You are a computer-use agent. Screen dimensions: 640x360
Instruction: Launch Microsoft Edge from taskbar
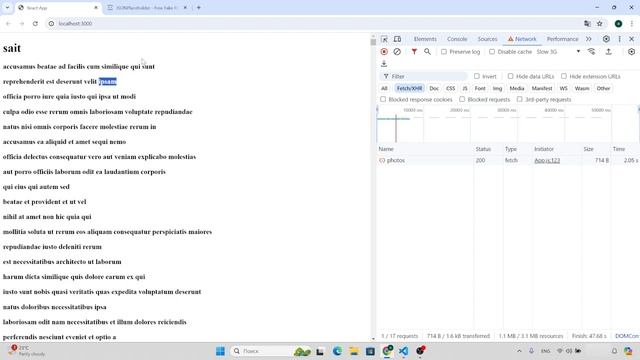click(x=337, y=351)
